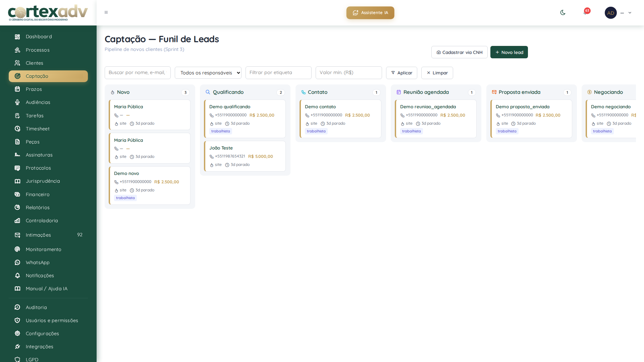The height and width of the screenshot is (362, 644).
Task: Click the Usuários e permissões shield icon
Action: click(x=17, y=320)
